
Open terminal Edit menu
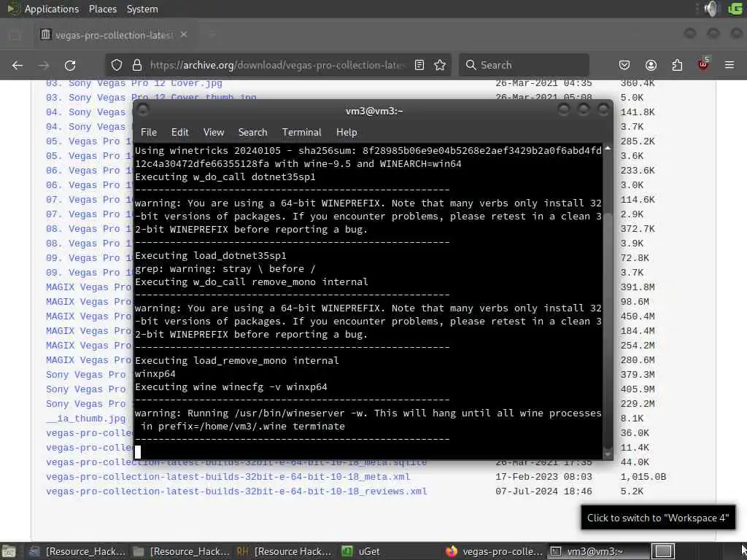(x=180, y=133)
